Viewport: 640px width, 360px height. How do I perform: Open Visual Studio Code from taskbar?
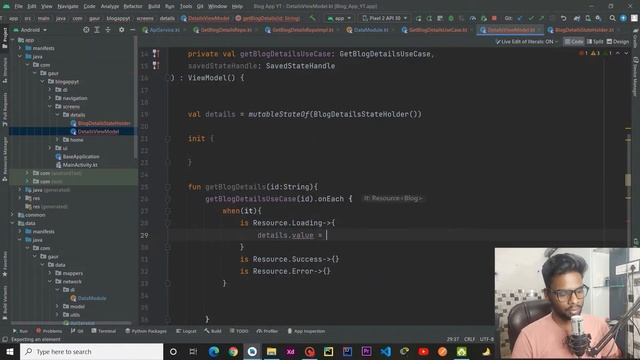385,351
